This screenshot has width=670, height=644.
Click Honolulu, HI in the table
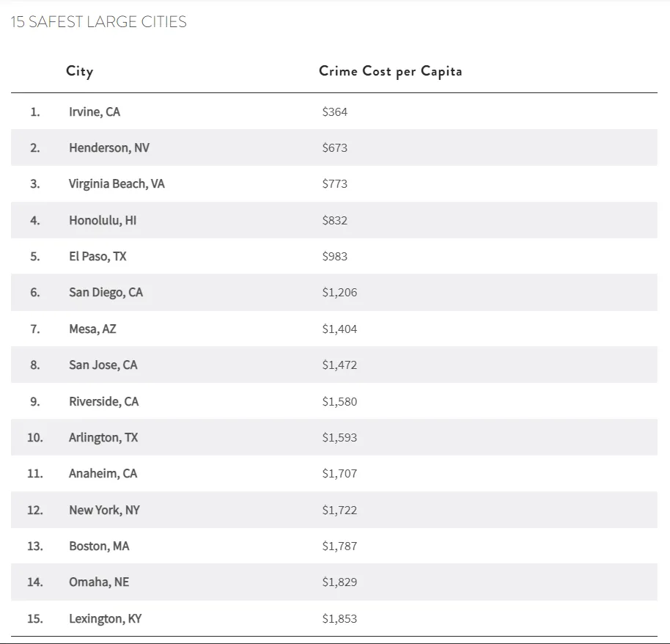tap(103, 220)
